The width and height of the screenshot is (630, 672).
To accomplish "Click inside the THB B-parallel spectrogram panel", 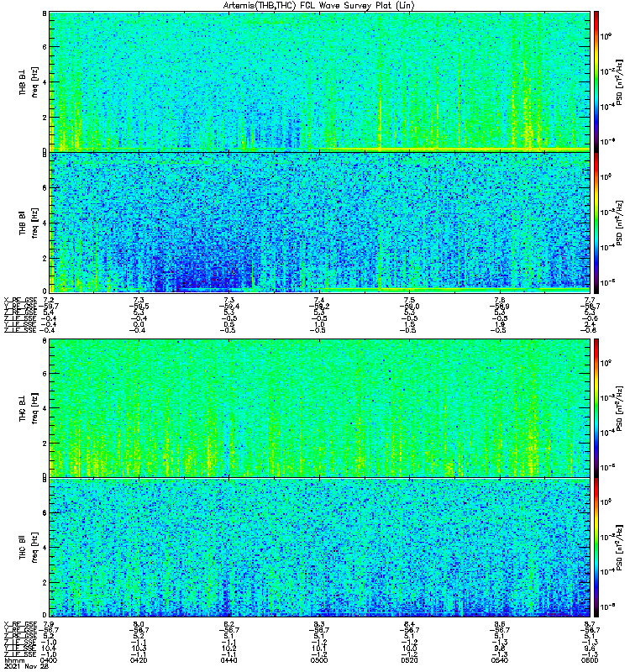I will (320, 223).
